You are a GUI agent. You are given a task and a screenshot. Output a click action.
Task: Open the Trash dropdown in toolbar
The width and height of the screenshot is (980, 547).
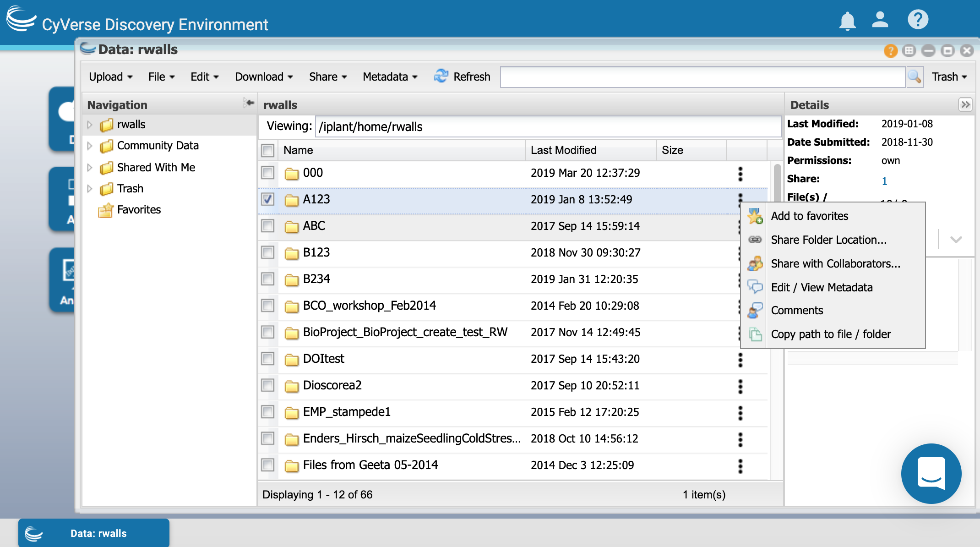(949, 77)
